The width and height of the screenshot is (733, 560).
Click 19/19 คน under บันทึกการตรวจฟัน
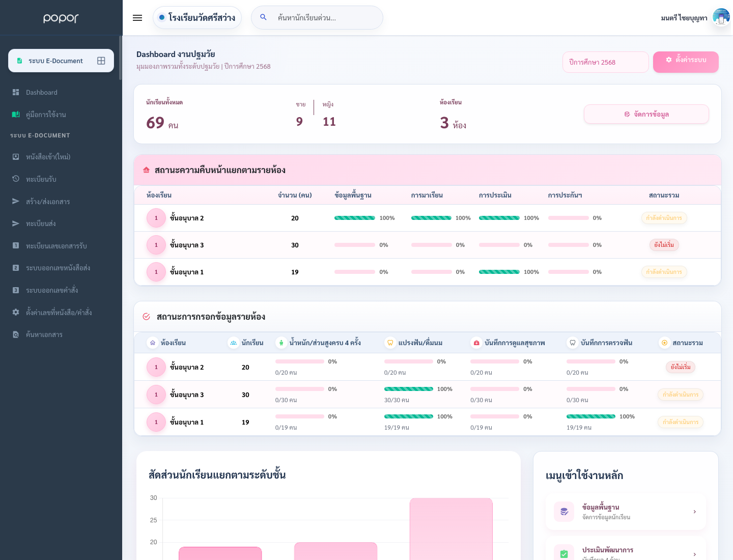click(x=579, y=428)
